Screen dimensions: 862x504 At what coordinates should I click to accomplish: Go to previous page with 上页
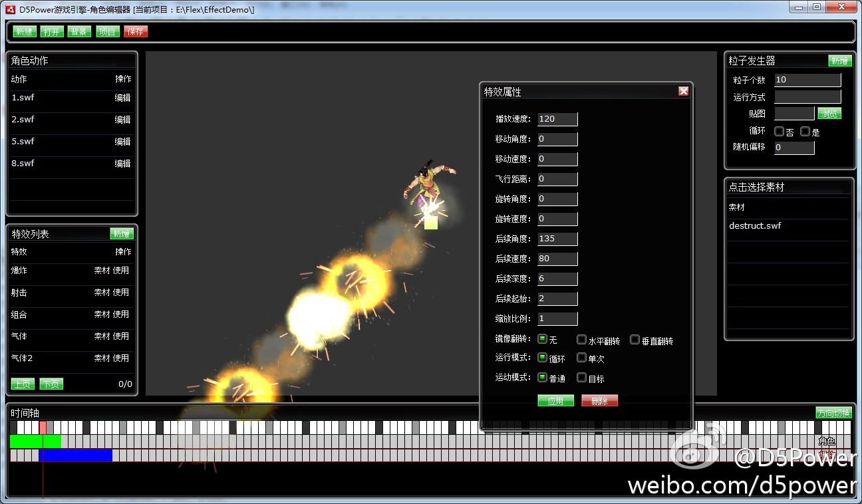pos(23,384)
